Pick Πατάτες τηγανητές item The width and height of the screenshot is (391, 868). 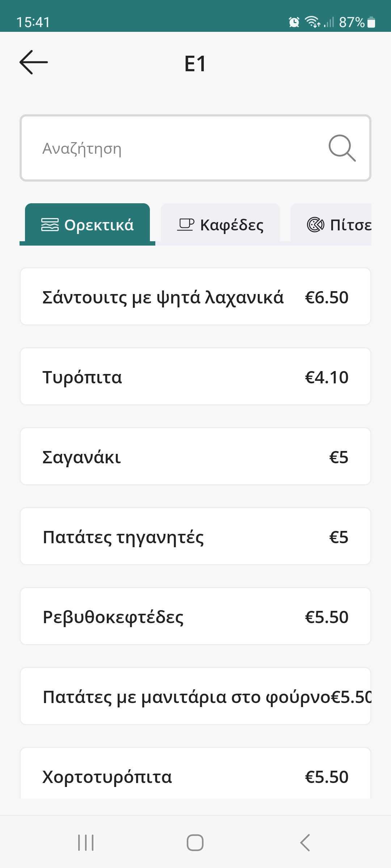195,536
